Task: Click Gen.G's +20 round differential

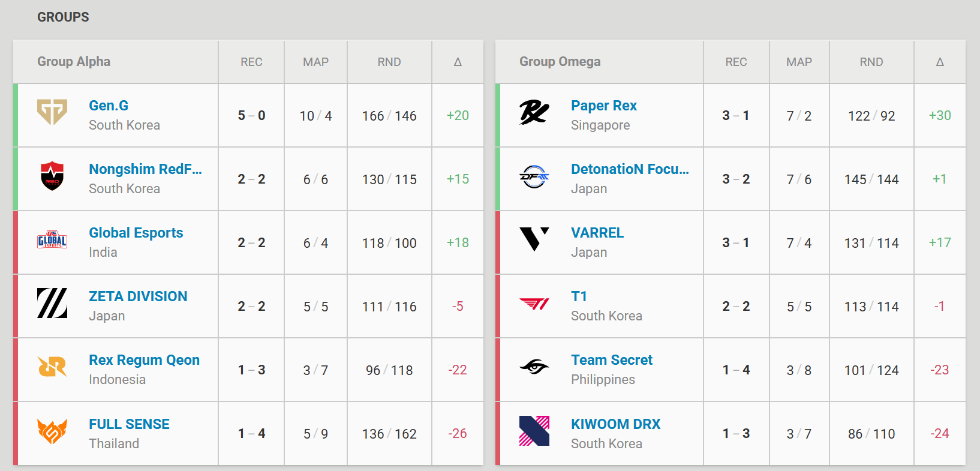Action: point(458,115)
